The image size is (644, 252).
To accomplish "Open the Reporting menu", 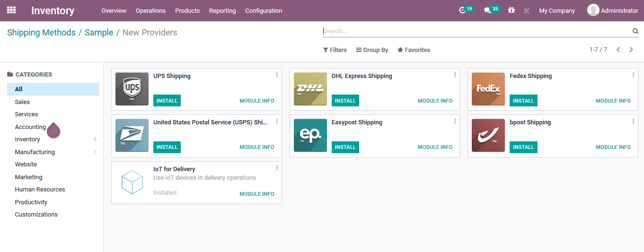I will [222, 10].
